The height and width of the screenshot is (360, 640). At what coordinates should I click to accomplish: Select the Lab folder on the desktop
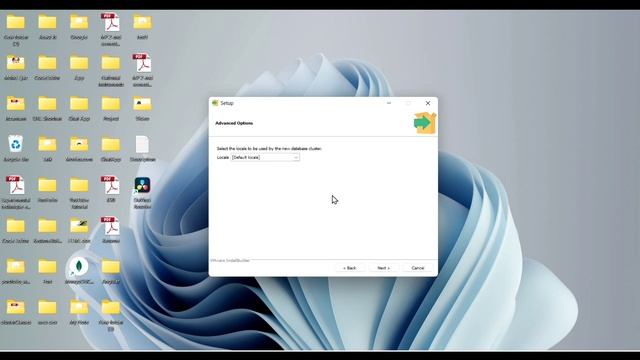47,149
